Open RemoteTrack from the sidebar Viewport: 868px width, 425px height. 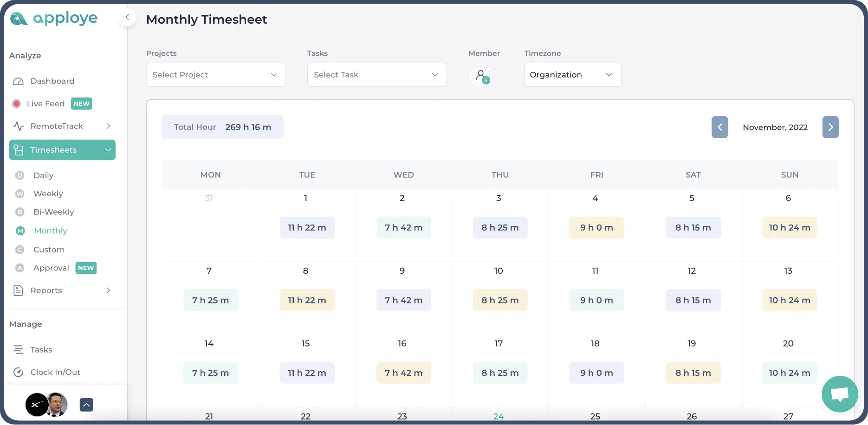pos(56,126)
